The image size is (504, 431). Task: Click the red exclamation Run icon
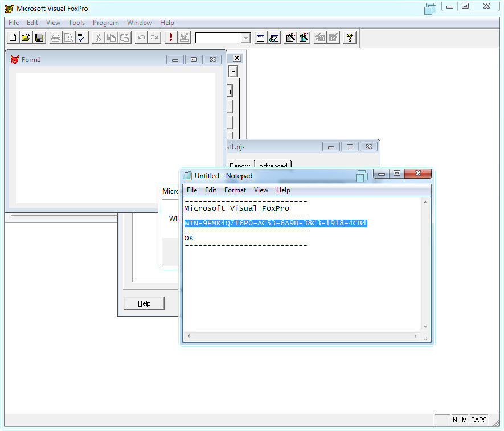pyautogui.click(x=171, y=38)
